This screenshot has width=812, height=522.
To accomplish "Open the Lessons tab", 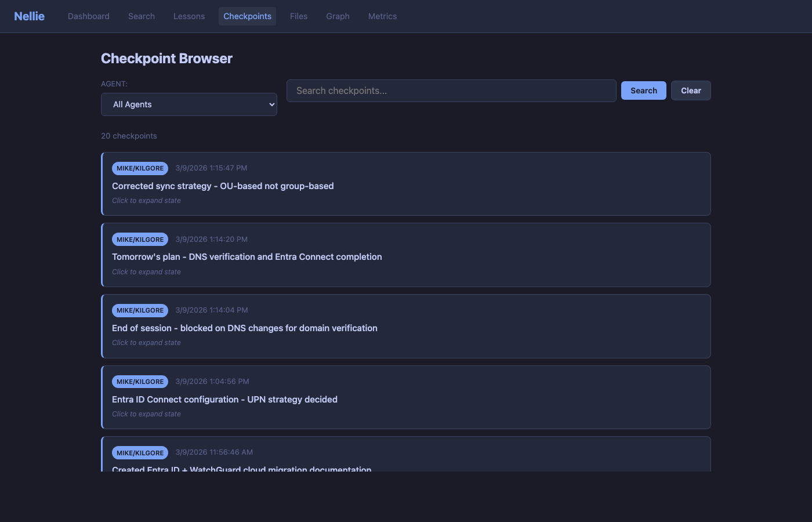I will coord(188,16).
